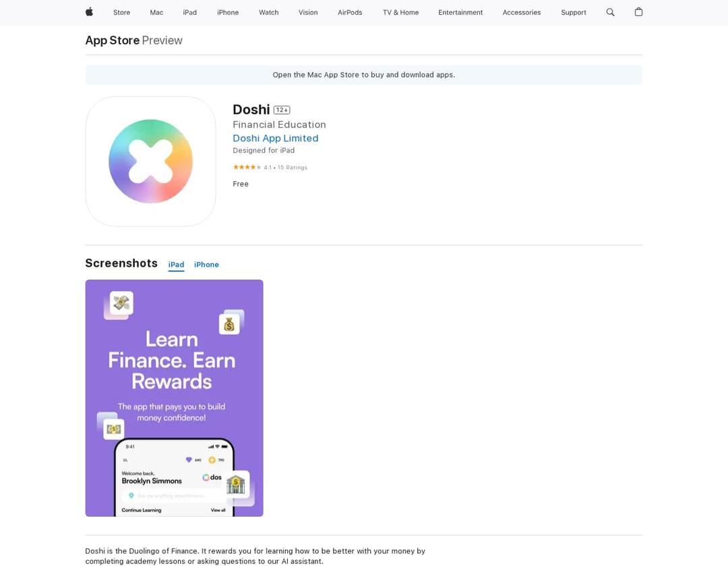
Task: Open the Entertainment menu
Action: [x=460, y=12]
